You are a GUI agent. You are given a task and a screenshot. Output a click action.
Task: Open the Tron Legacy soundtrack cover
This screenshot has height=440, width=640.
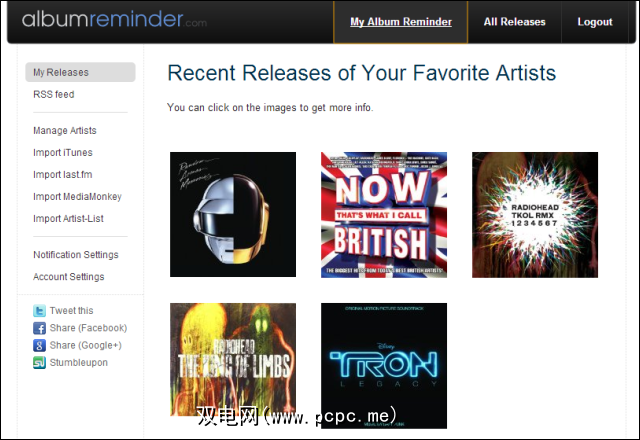[384, 366]
